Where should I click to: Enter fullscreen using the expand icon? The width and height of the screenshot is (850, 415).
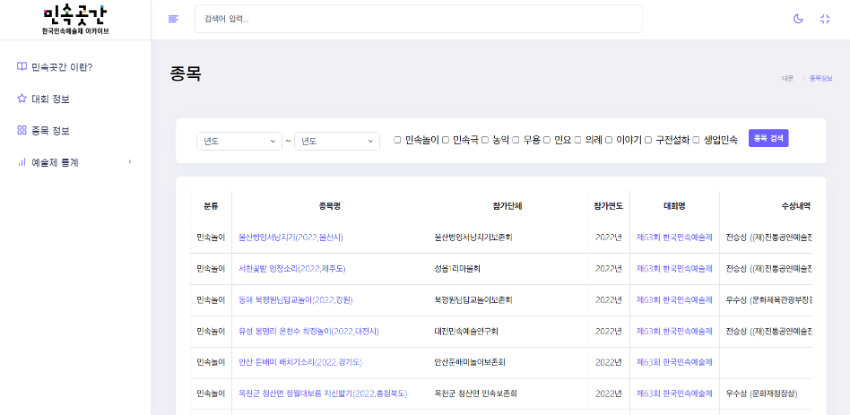point(825,19)
